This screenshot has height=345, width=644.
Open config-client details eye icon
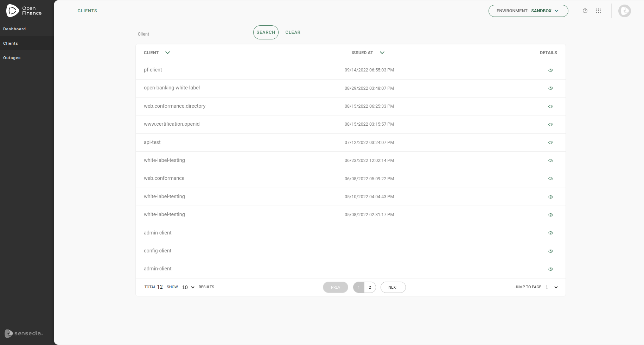(550, 251)
